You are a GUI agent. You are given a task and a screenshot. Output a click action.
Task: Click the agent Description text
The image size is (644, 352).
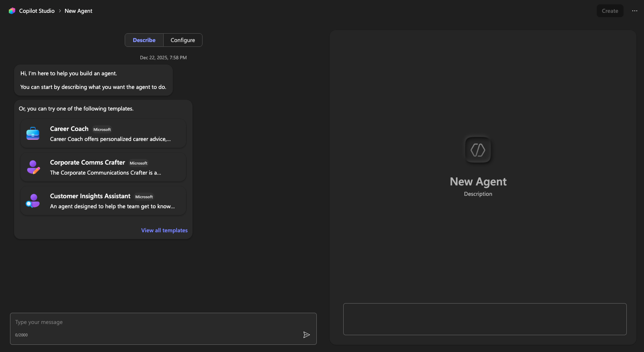(478, 194)
